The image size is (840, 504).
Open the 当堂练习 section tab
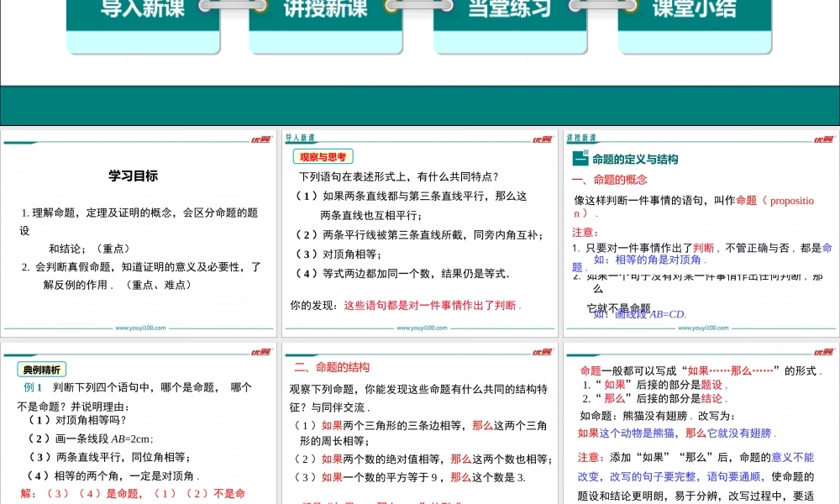509,11
